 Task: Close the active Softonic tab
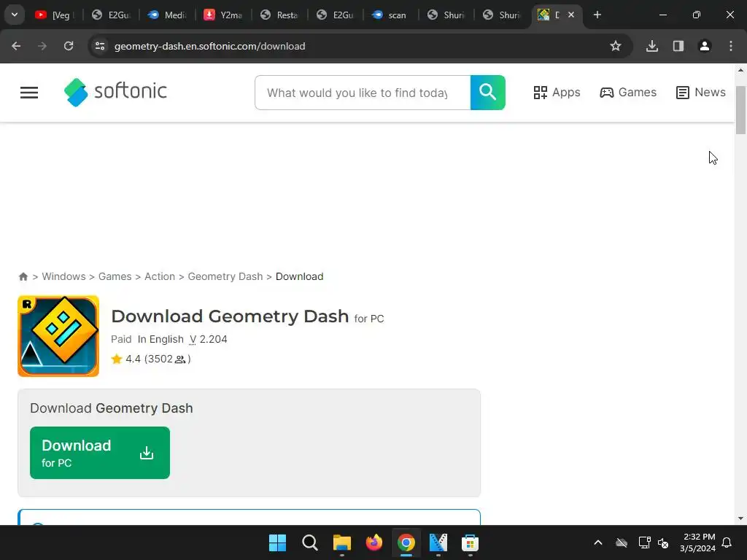click(570, 15)
